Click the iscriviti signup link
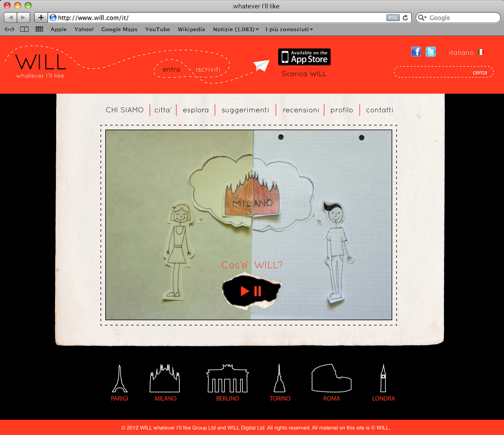Screen dimensions: 504x435 (x=208, y=69)
